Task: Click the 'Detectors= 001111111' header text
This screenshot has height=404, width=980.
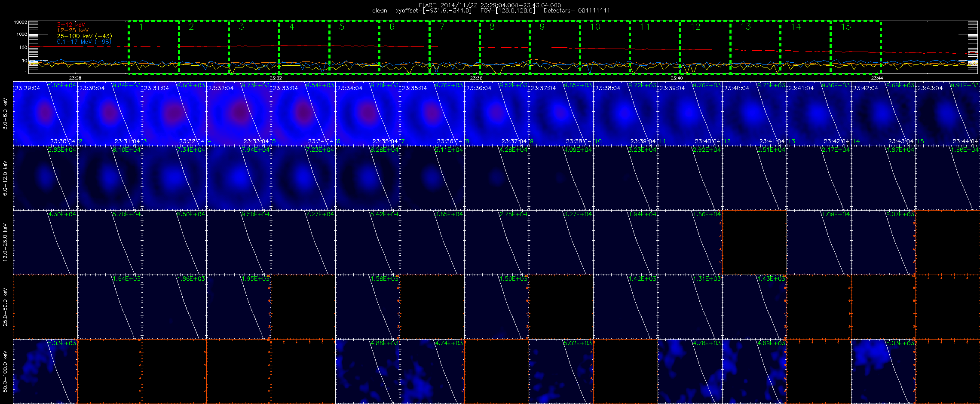Action: [577, 11]
